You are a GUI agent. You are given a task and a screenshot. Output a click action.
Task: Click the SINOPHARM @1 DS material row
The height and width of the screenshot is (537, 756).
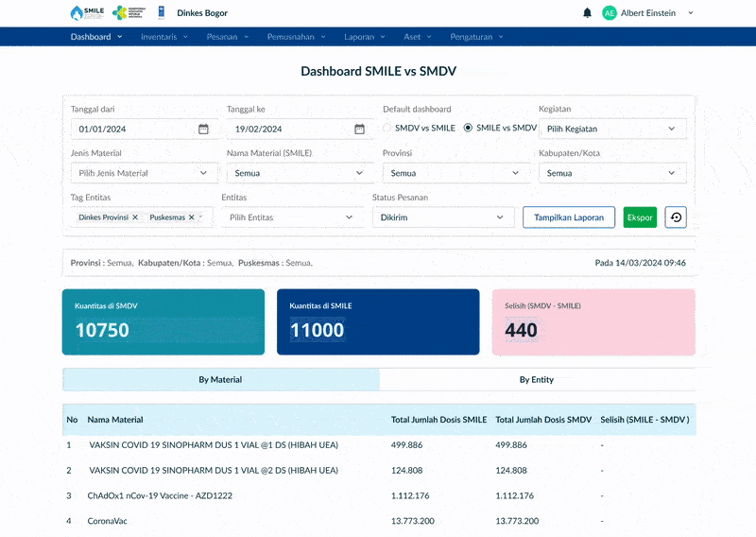coord(380,445)
